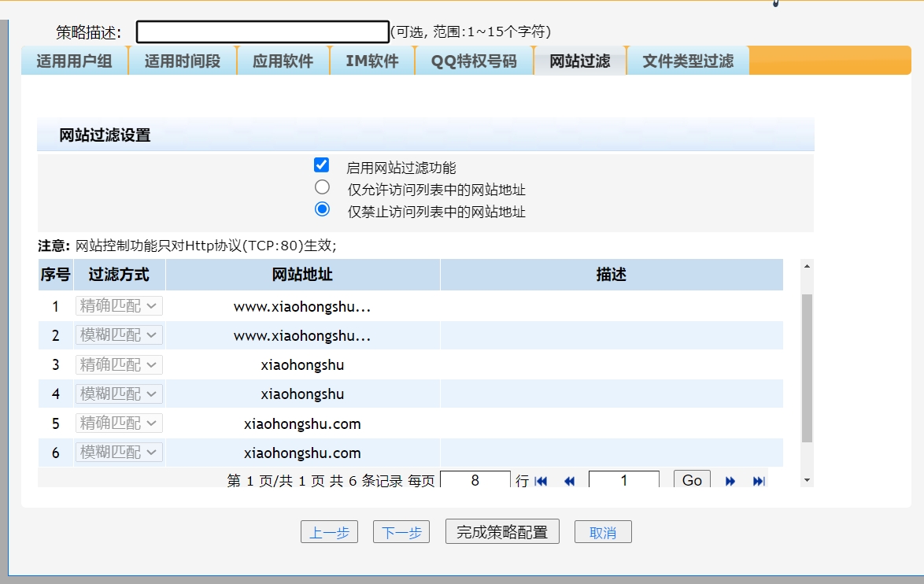This screenshot has width=924, height=584.
Task: Uncheck 启用网站过滤功能 checkbox
Action: click(x=321, y=165)
